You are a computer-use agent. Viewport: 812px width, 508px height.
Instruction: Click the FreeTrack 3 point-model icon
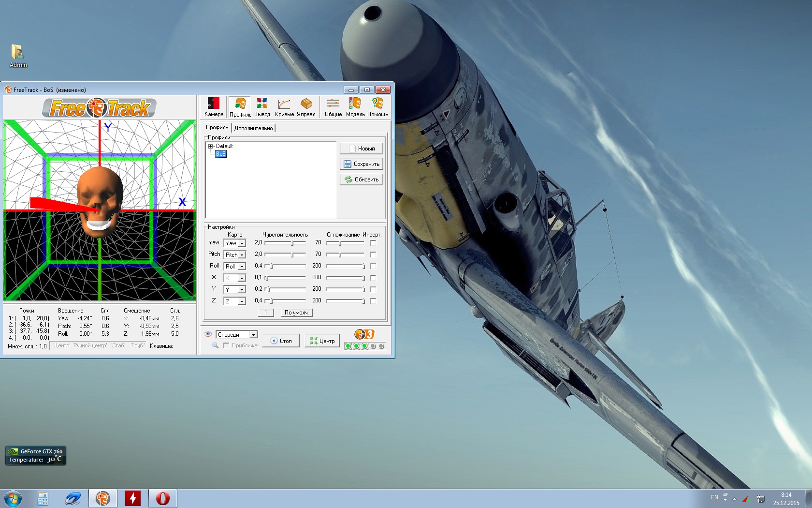[x=364, y=334]
